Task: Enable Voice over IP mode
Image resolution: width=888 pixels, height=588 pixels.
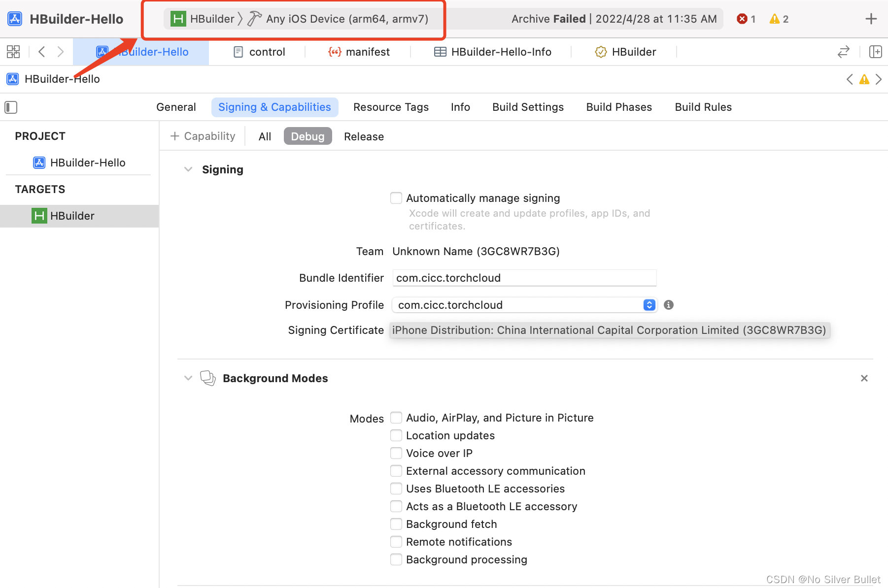Action: pyautogui.click(x=396, y=453)
